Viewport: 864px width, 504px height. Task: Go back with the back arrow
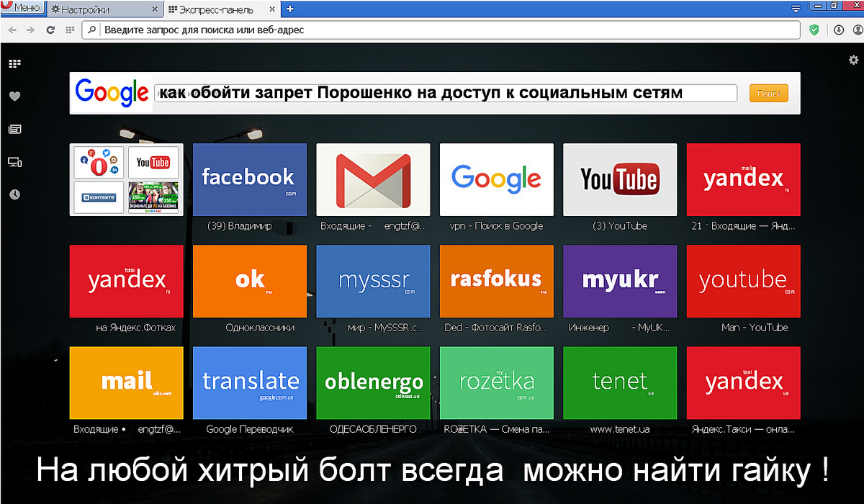(13, 30)
